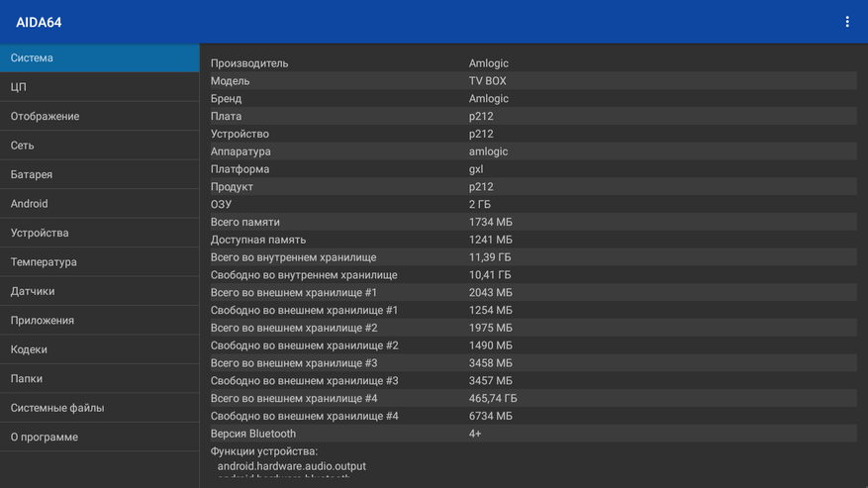Select the Функции устройства heading
Viewport: 868px width, 488px height.
(x=264, y=451)
